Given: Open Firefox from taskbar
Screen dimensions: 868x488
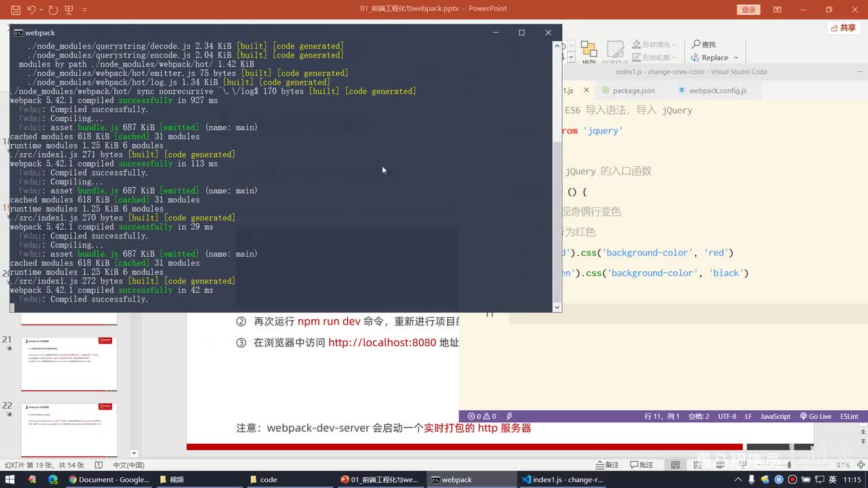Looking at the screenshot, I should pyautogui.click(x=32, y=479).
